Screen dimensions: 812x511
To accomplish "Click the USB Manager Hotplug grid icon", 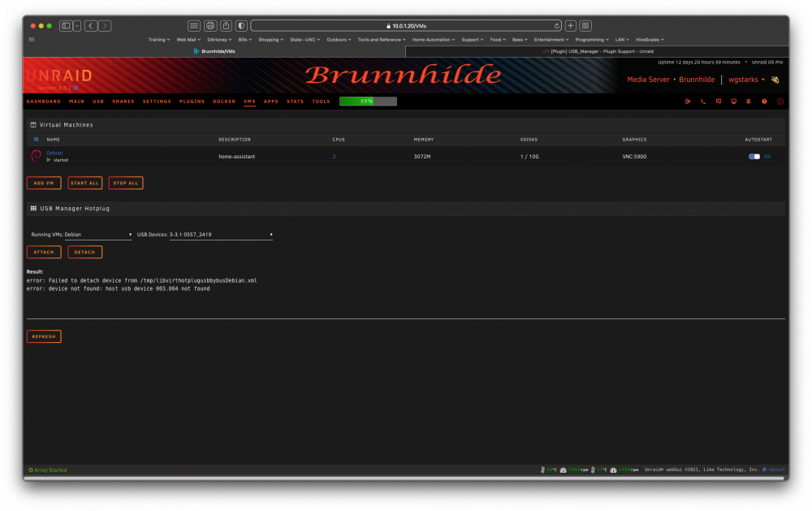I will coord(33,208).
